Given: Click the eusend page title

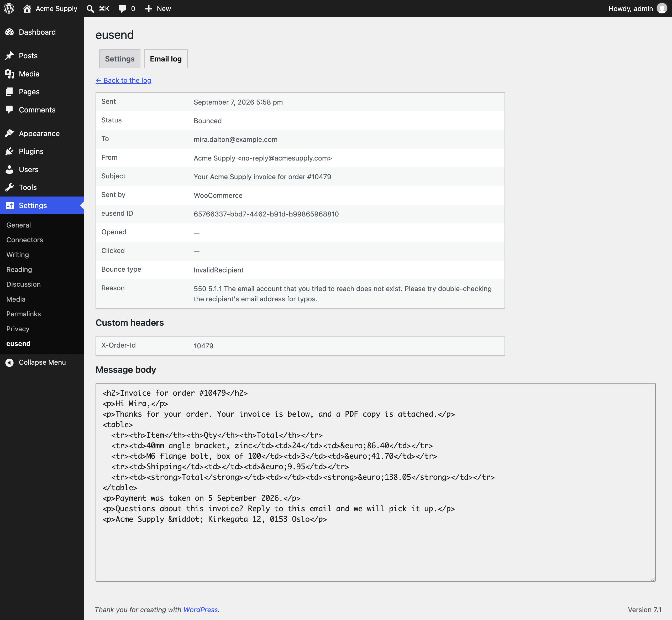Looking at the screenshot, I should click(x=115, y=35).
